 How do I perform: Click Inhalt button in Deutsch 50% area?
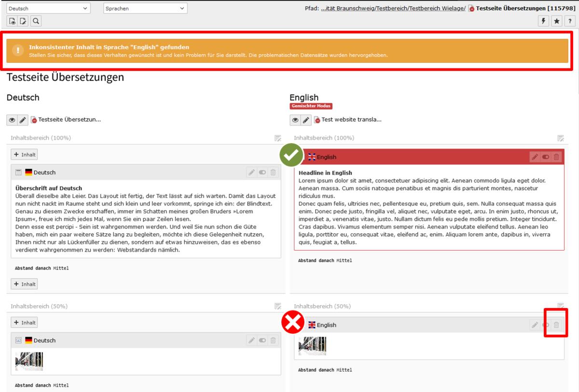pos(24,323)
